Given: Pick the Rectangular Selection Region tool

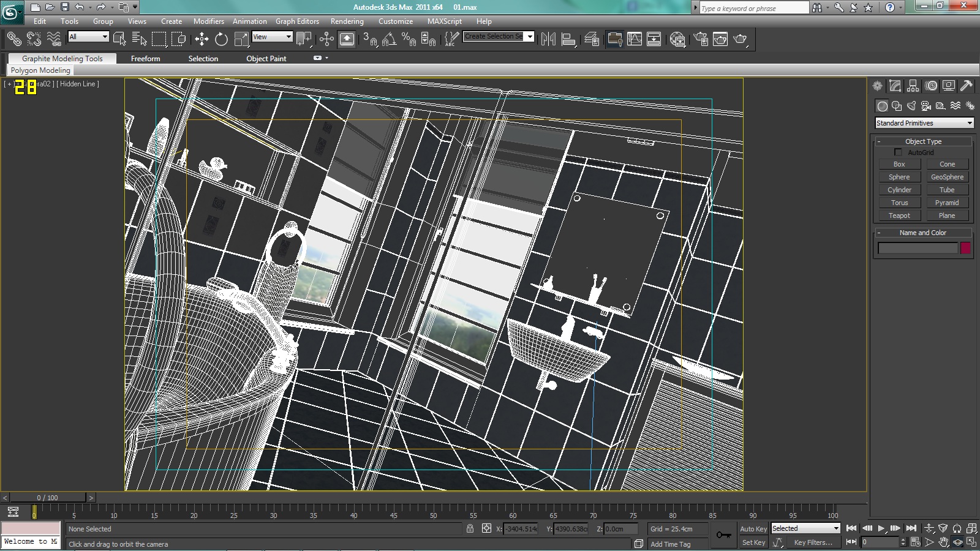Looking at the screenshot, I should coord(159,39).
